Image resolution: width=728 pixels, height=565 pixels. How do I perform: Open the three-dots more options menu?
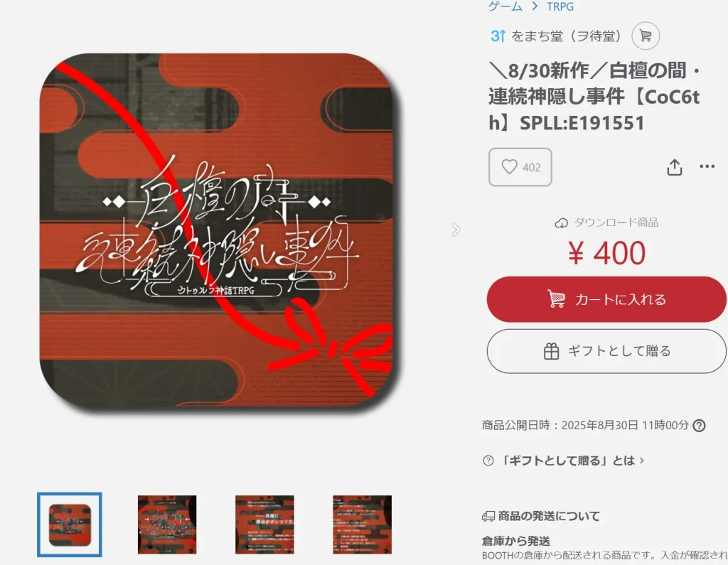tap(707, 166)
